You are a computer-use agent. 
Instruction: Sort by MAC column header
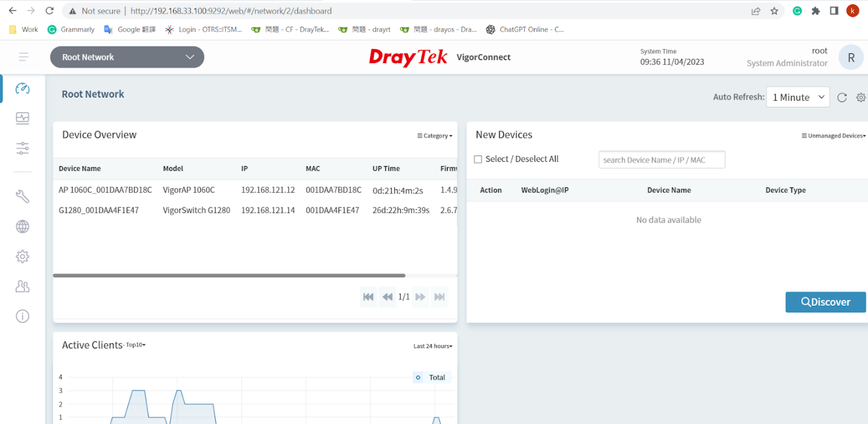(313, 169)
